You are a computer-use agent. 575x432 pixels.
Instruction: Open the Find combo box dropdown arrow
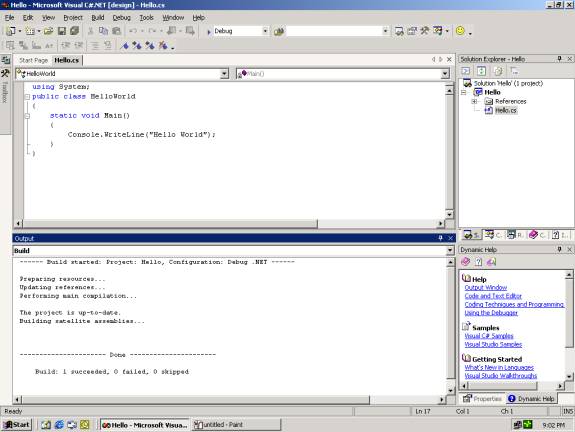click(x=385, y=31)
